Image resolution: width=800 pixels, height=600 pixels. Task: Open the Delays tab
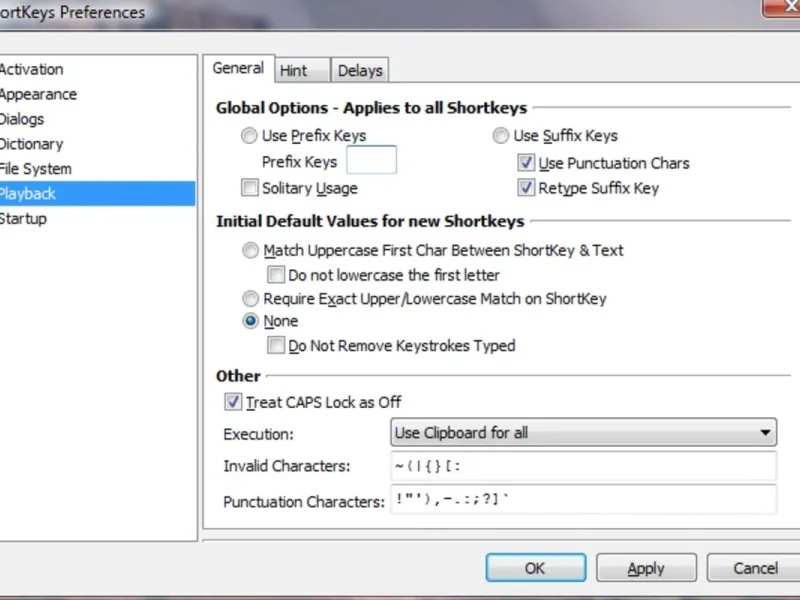click(x=360, y=70)
